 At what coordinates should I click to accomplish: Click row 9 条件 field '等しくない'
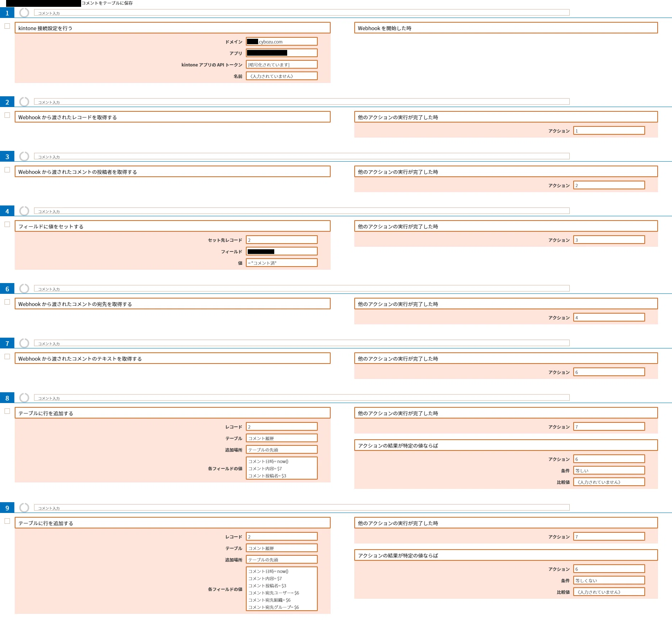(x=609, y=580)
